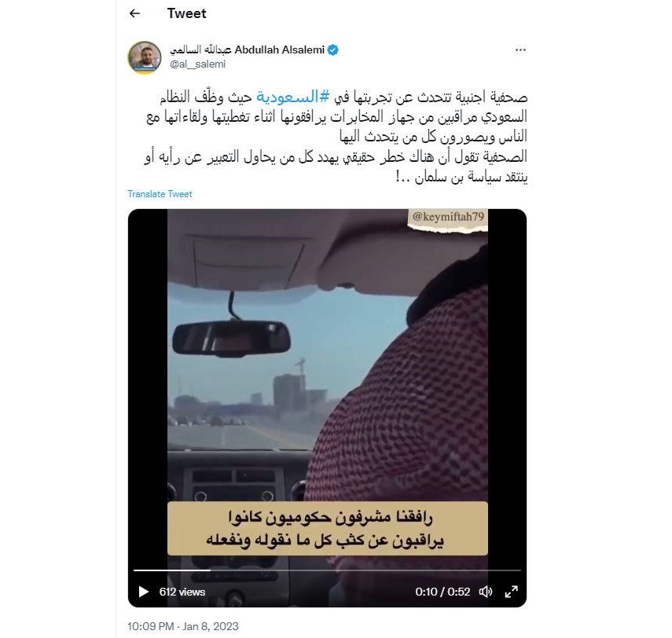Open the @al_salemi handle link
This screenshot has width=672, height=638.
(197, 64)
